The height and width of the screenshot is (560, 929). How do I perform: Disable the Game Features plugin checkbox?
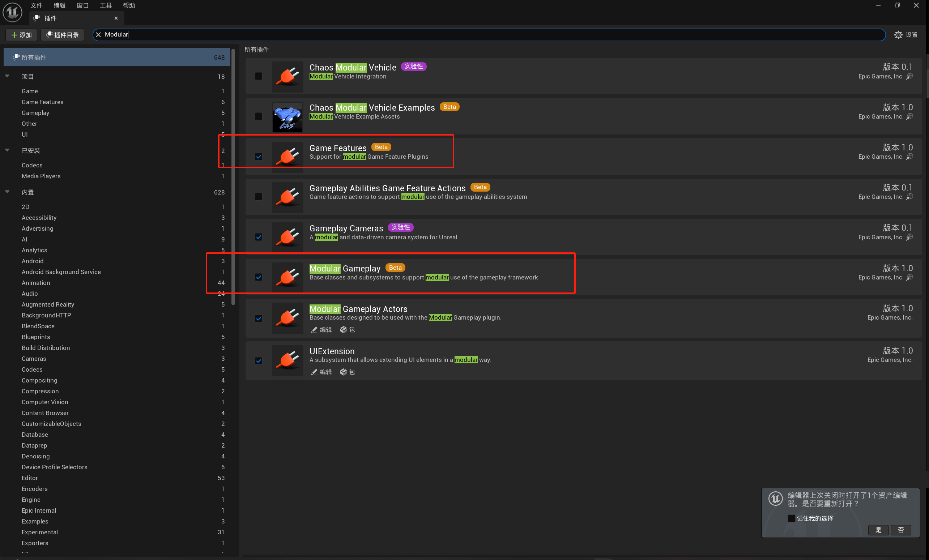click(258, 157)
